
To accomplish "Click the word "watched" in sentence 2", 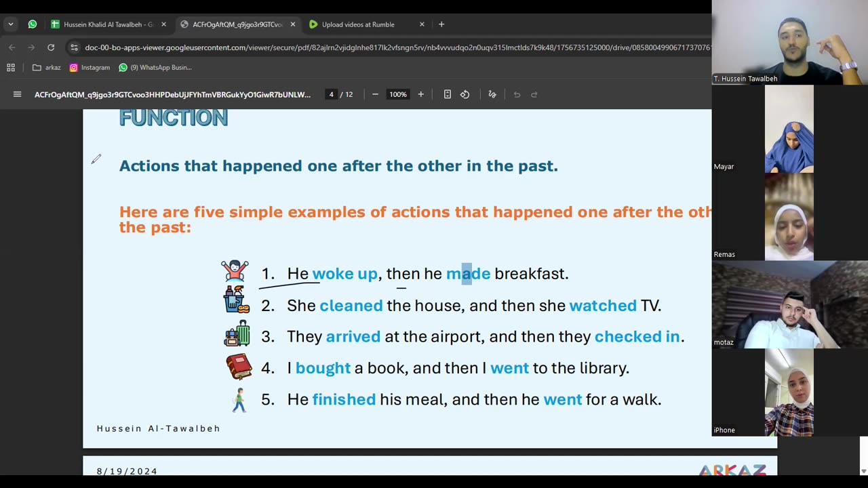I will pyautogui.click(x=603, y=306).
